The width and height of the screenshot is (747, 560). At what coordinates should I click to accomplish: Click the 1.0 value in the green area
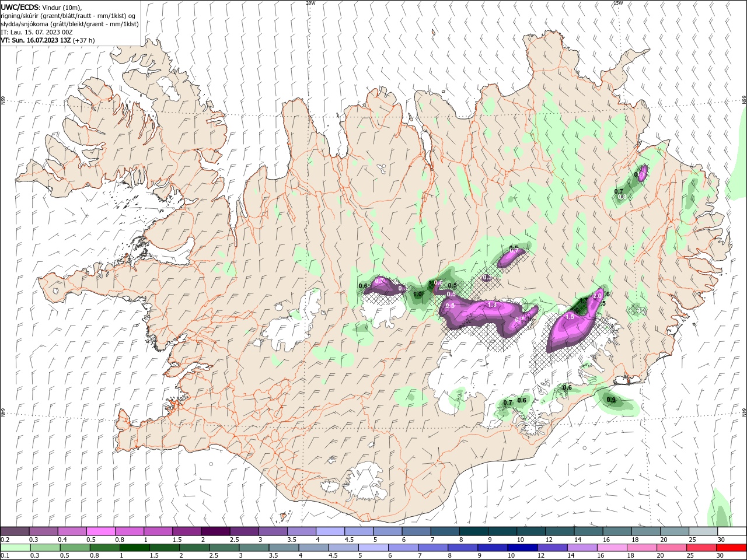coord(417,295)
